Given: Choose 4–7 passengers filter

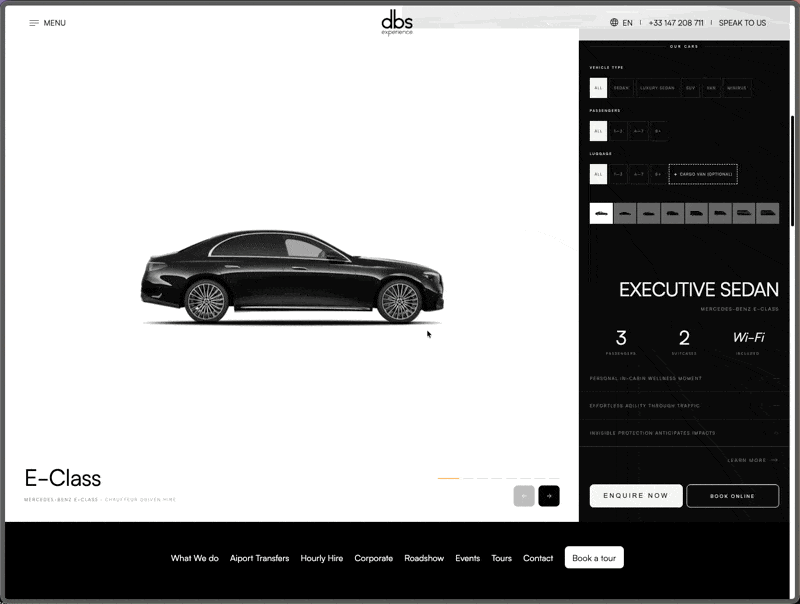Looking at the screenshot, I should [639, 131].
